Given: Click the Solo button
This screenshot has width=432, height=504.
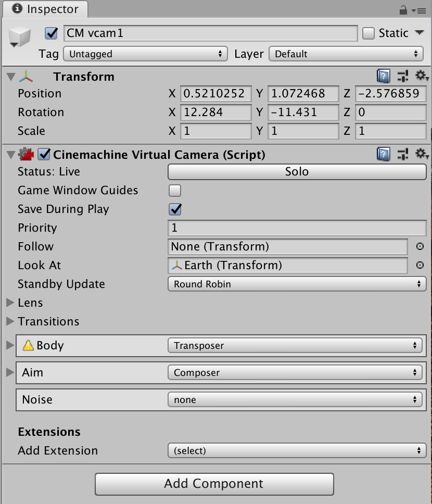Looking at the screenshot, I should (297, 172).
